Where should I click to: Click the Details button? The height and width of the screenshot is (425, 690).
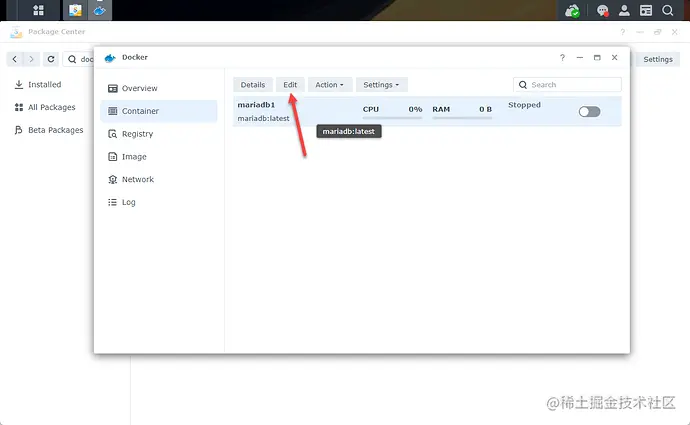click(253, 85)
